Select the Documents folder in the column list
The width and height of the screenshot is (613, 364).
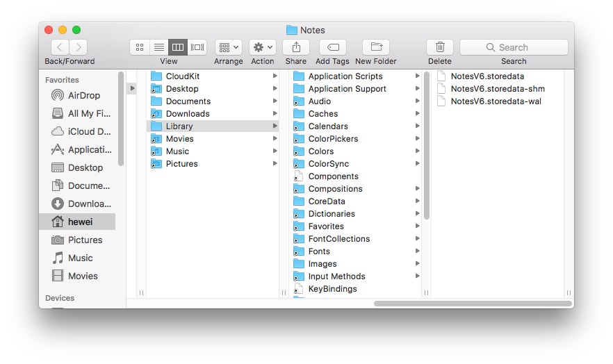pyautogui.click(x=213, y=101)
